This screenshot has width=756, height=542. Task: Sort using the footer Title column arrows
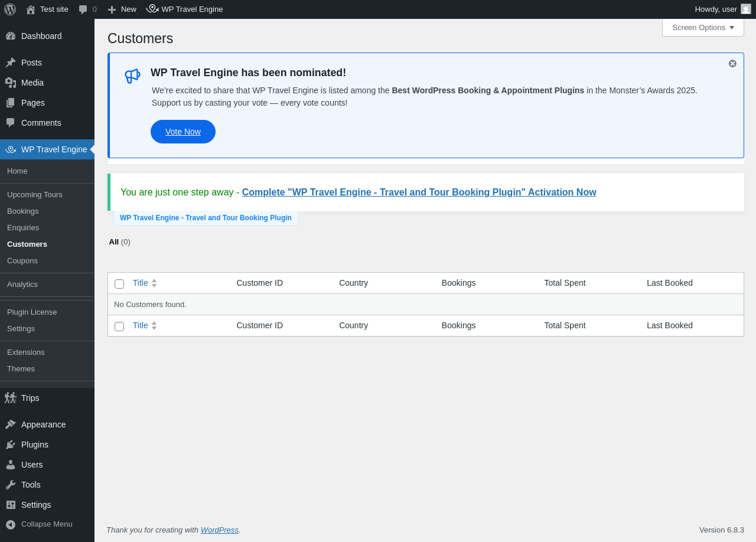(154, 325)
